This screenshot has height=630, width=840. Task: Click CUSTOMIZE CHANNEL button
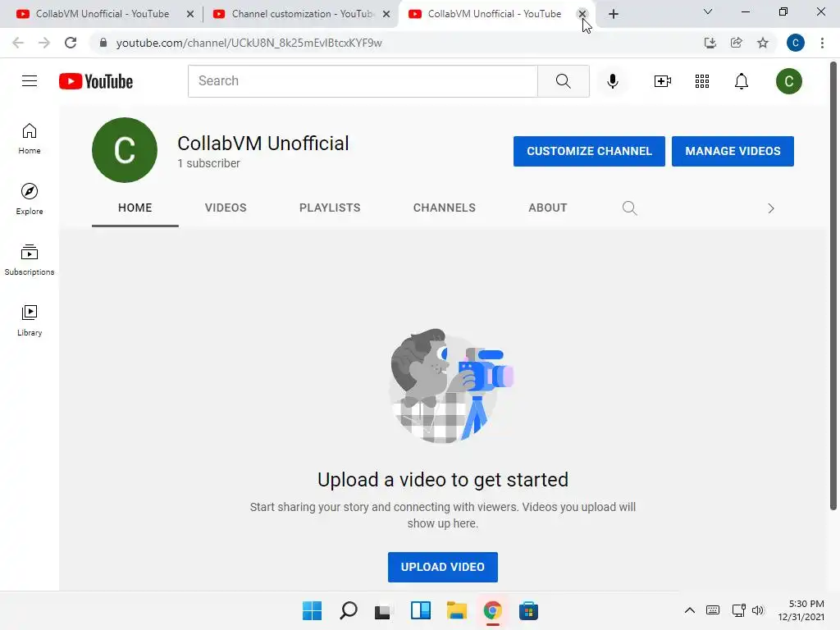click(589, 151)
